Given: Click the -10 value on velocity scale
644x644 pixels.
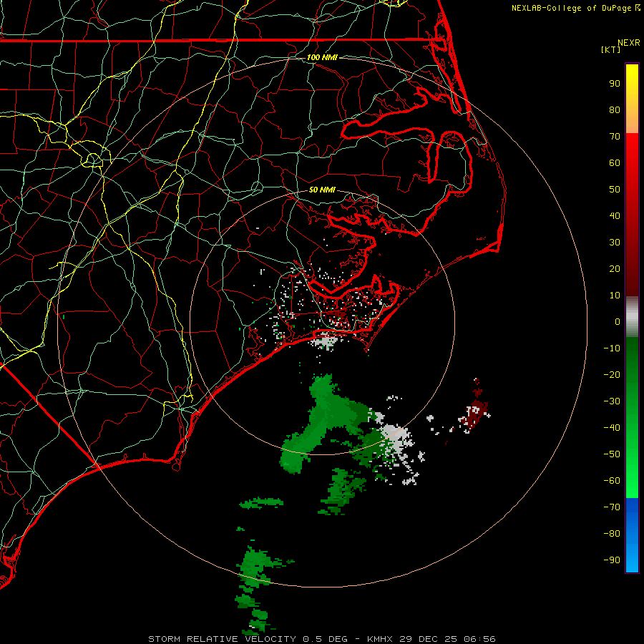Looking at the screenshot, I should pyautogui.click(x=612, y=348).
